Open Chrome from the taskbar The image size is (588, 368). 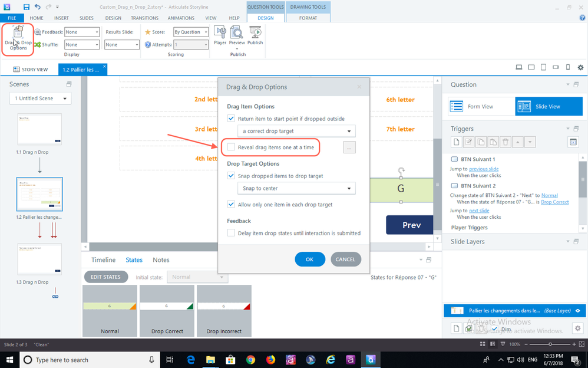tap(250, 360)
